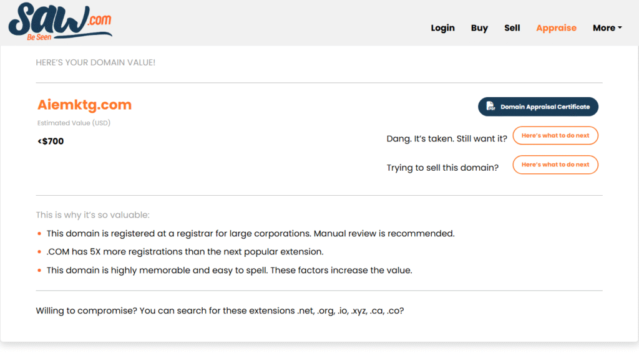Image resolution: width=639 pixels, height=364 pixels.
Task: Click next-steps button beside 'Still want it?'
Action: 555,136
